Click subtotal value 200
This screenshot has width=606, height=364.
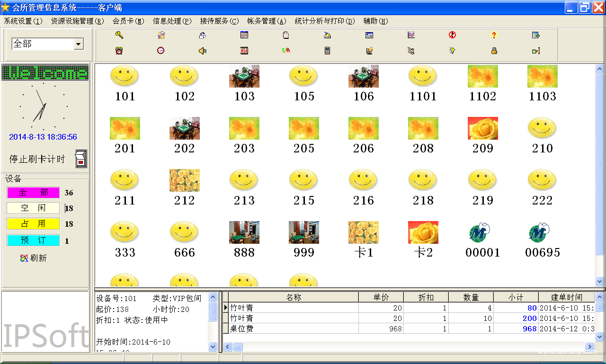pos(529,318)
